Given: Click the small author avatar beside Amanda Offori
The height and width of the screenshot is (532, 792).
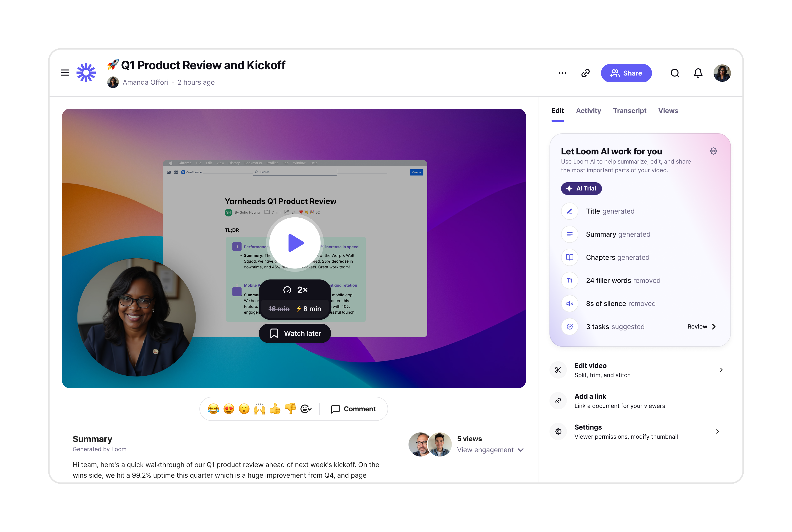Looking at the screenshot, I should point(113,82).
